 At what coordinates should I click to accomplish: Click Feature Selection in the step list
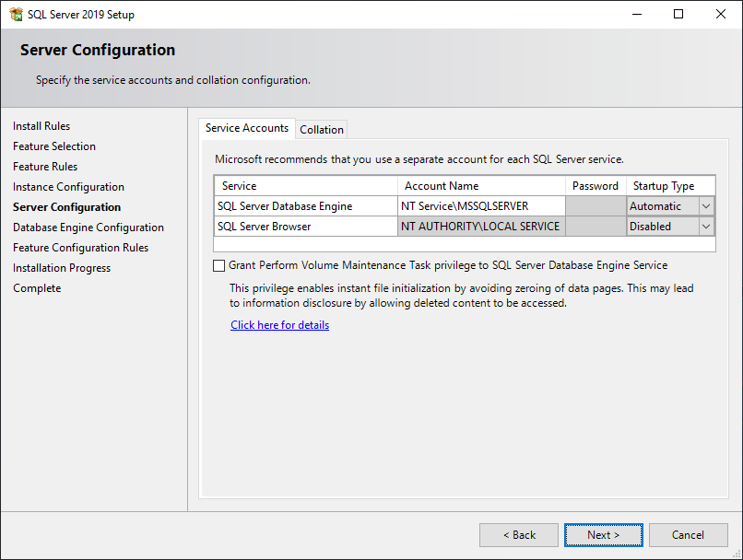(x=54, y=146)
